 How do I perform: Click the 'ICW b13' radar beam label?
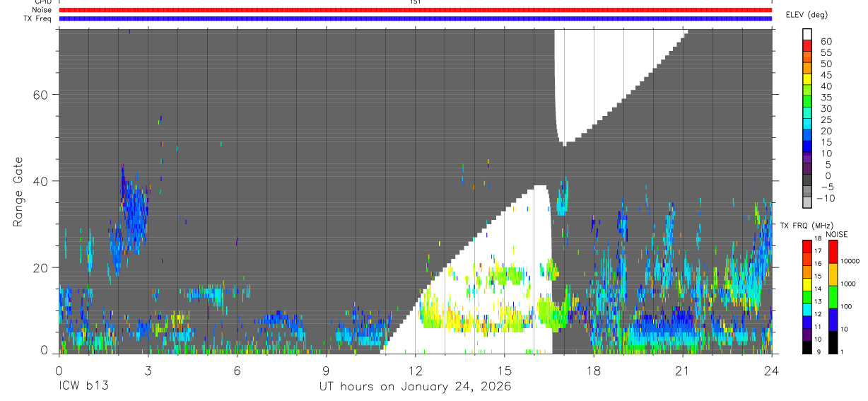coord(83,386)
